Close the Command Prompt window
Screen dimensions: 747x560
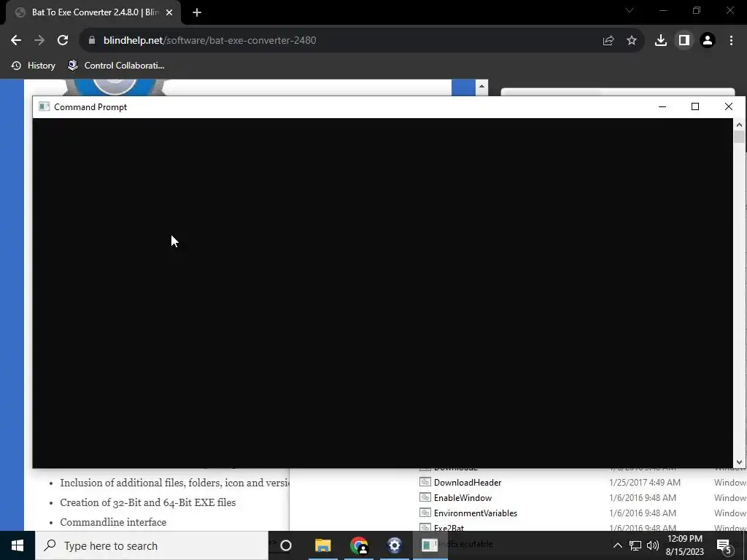click(x=729, y=106)
